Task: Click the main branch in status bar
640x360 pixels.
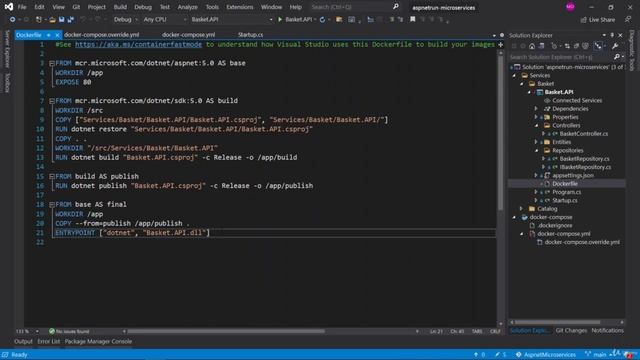Action: [x=596, y=354]
